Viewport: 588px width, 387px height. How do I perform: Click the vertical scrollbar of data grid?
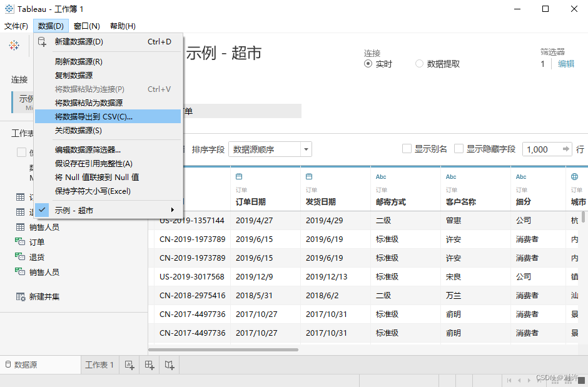click(583, 218)
